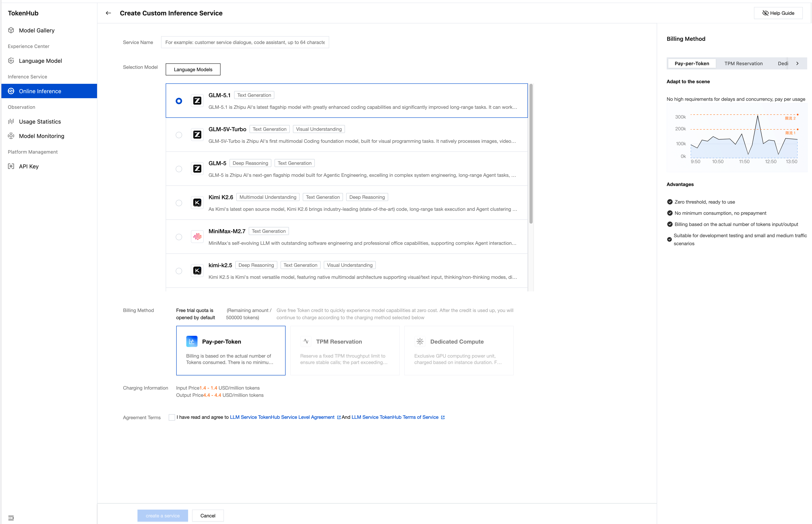Screen dimensions: 812x524
Task: Collapse sidebar using bottom-left menu icon
Action: (x=11, y=518)
